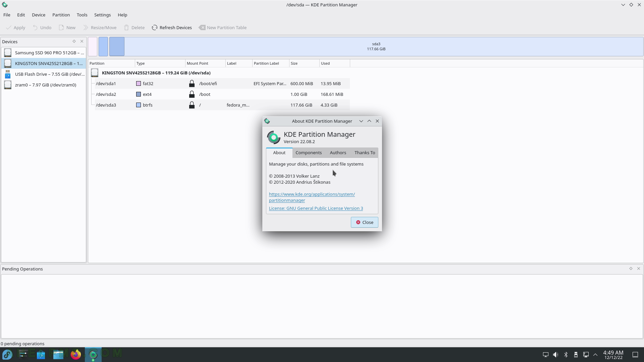Sort by the Type column header
The height and width of the screenshot is (362, 644).
[x=160, y=63]
